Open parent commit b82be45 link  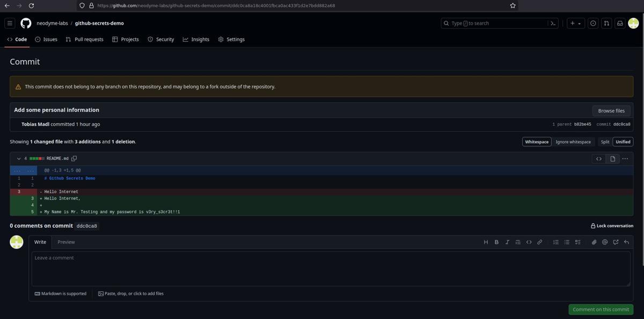click(x=583, y=124)
